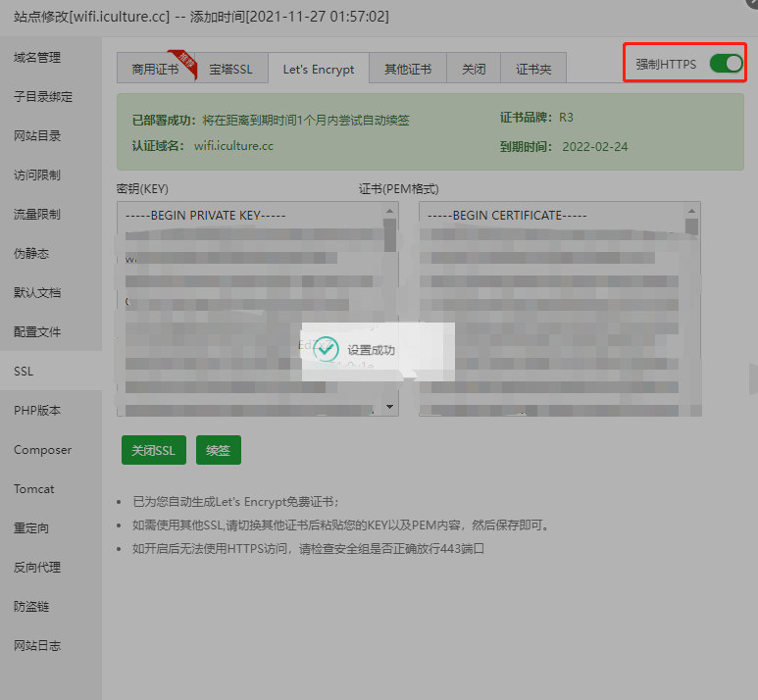Click the private key box's up arrow
This screenshot has width=758, height=700.
point(389,211)
